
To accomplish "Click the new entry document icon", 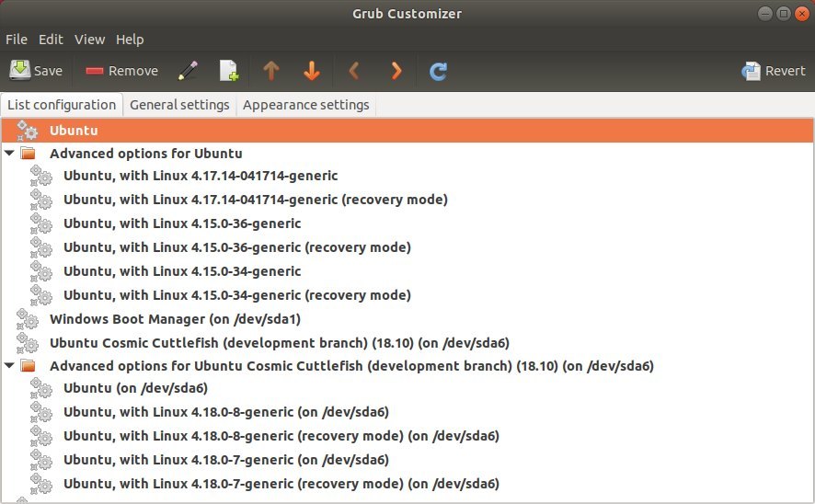I will [229, 71].
